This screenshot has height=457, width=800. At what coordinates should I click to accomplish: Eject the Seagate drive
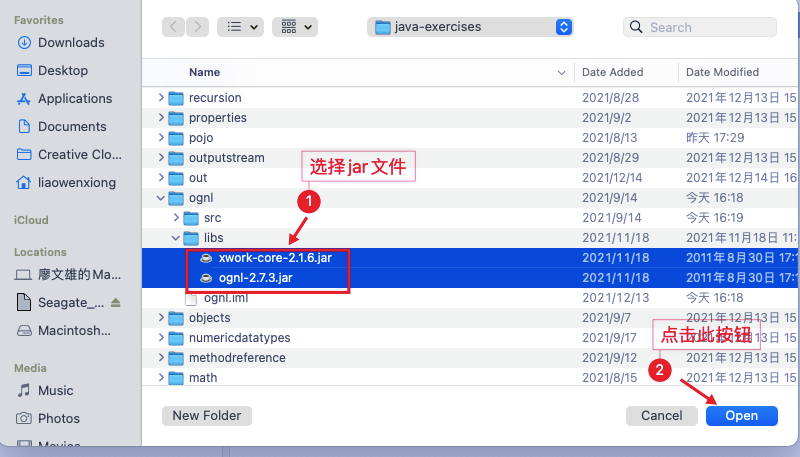[116, 302]
